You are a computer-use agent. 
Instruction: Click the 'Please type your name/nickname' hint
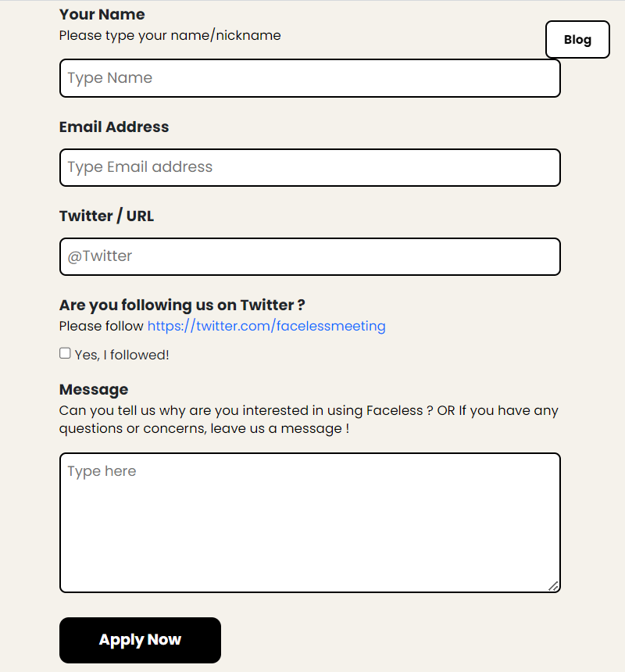(170, 36)
